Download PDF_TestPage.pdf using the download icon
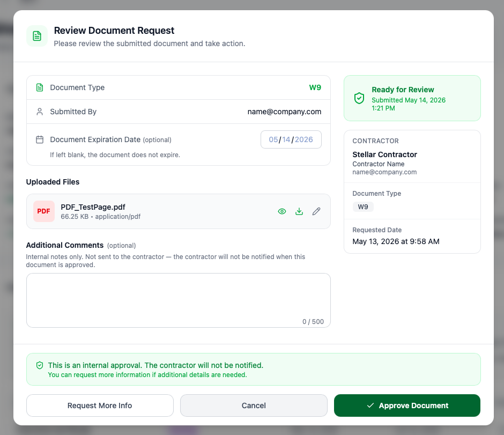Viewport: 504px width, 435px height. pos(299,211)
